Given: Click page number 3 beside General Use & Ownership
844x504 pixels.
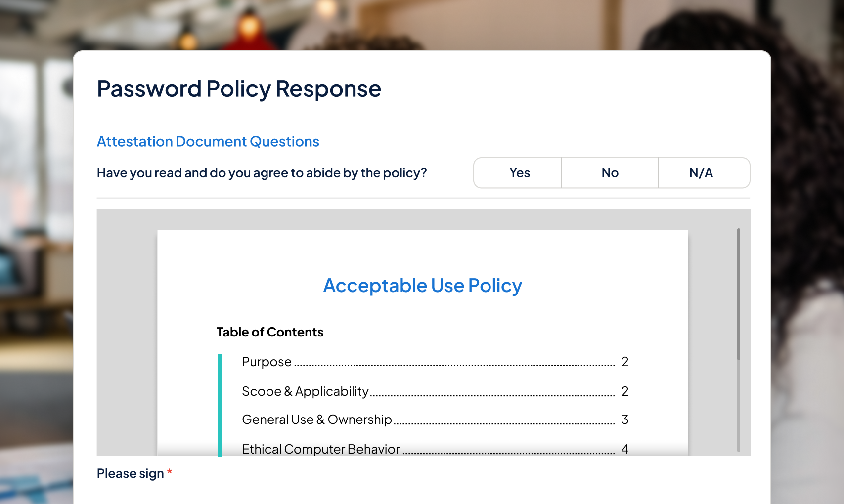Looking at the screenshot, I should tap(625, 420).
